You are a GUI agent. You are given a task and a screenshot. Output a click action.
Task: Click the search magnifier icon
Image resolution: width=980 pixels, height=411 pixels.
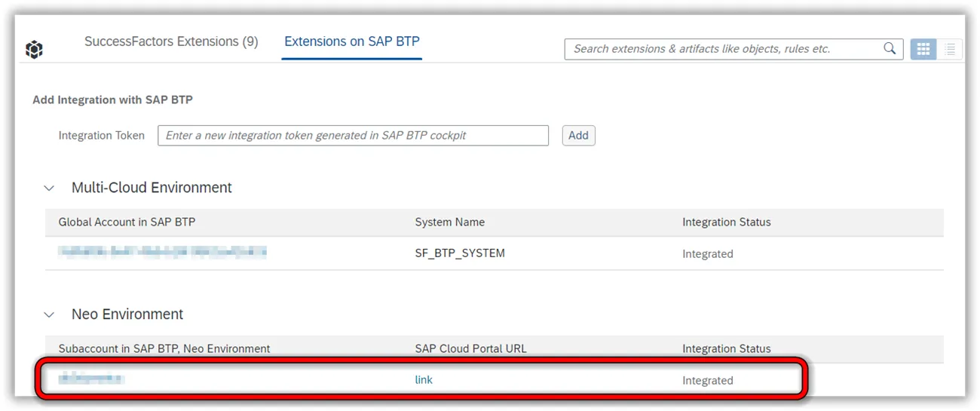pos(890,48)
